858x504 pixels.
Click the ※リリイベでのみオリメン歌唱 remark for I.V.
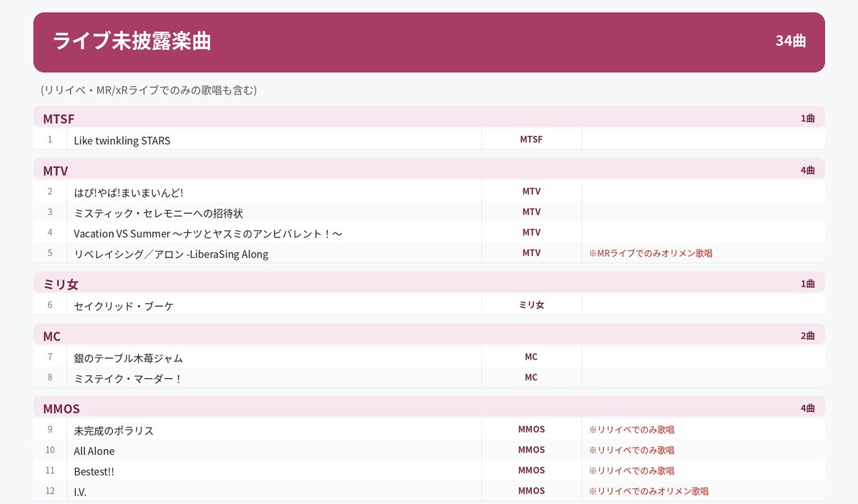[649, 491]
